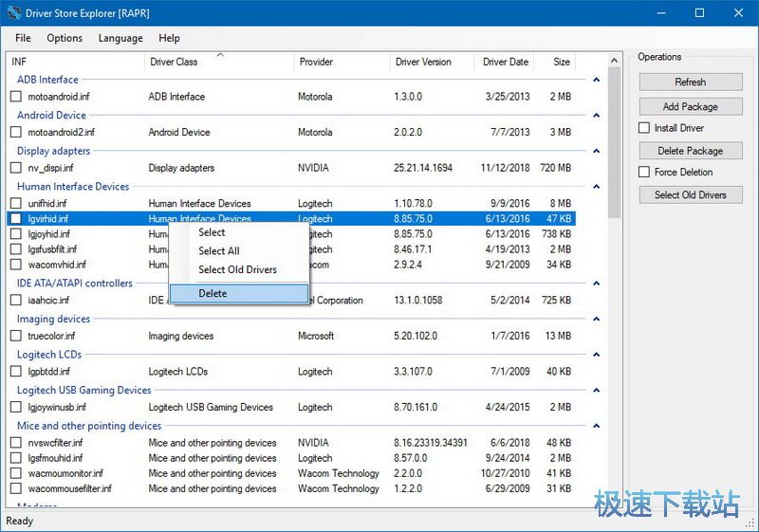Screen dimensions: 759x532
Task: Click the Logitech USB Gaming Devices class cell
Action: pos(211,407)
